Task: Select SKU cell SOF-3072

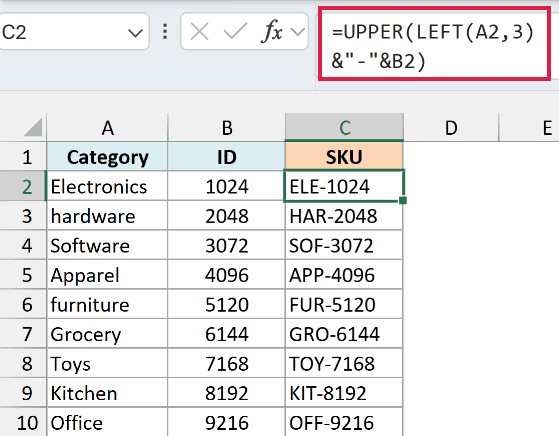Action: point(344,245)
